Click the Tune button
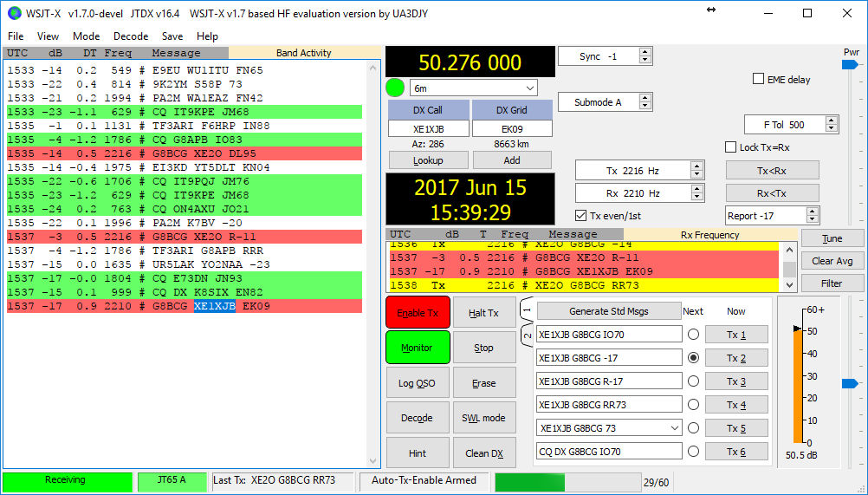Screen dimensions: 868x495 832,238
